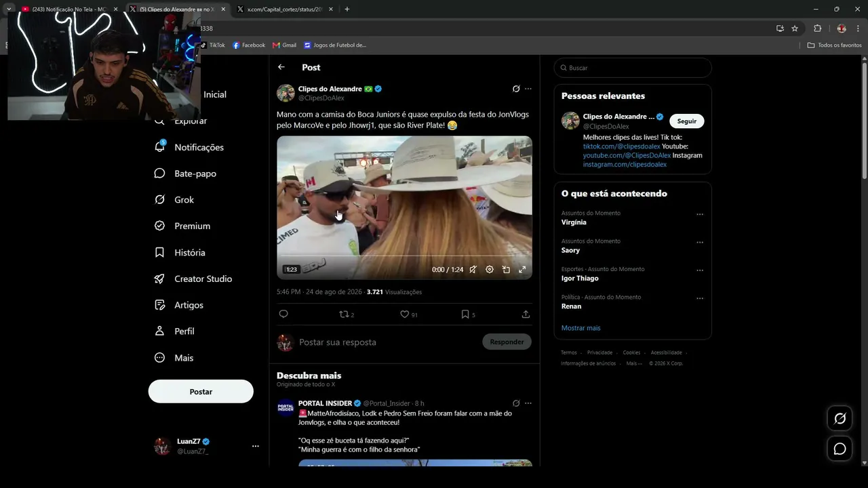The width and height of the screenshot is (868, 488).
Task: Open the Jogos de Futebol bookmark
Action: 335,45
